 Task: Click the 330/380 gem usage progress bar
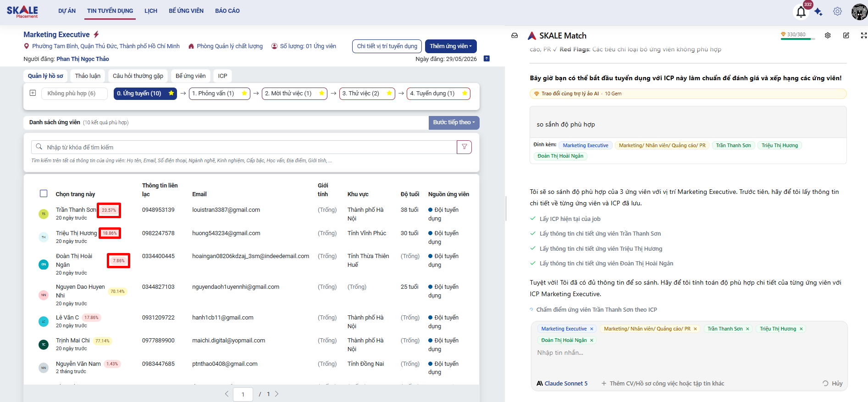coord(798,39)
